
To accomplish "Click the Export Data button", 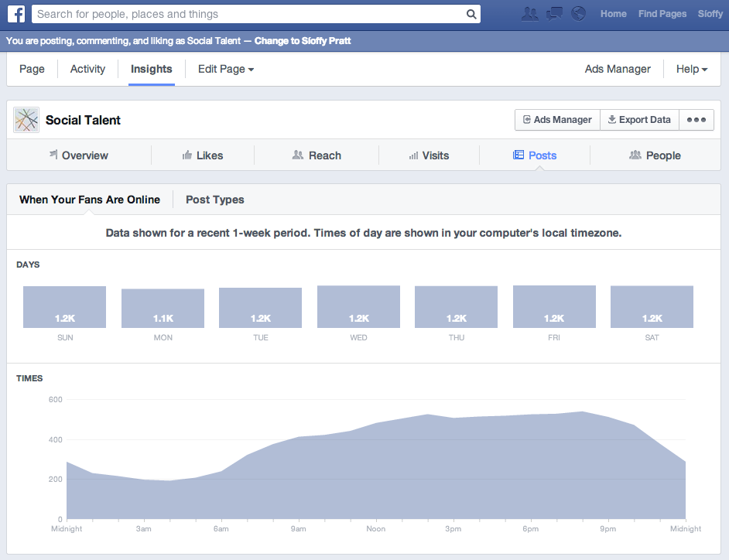I will (x=639, y=120).
